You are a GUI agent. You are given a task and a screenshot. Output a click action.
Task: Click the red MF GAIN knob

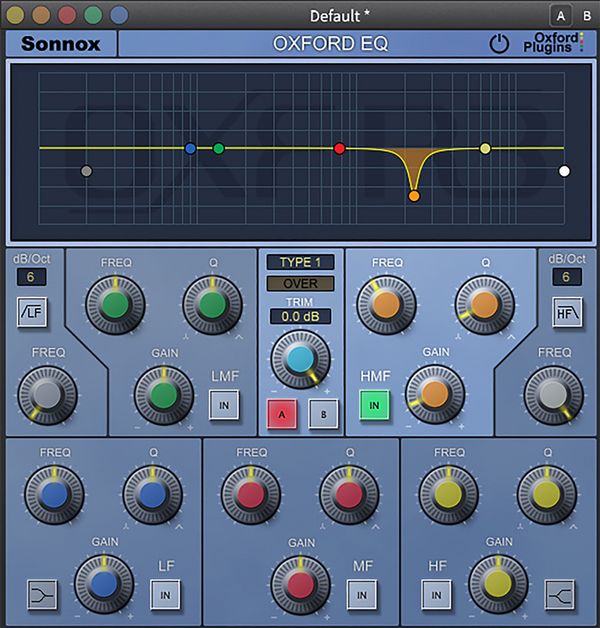coord(300,586)
